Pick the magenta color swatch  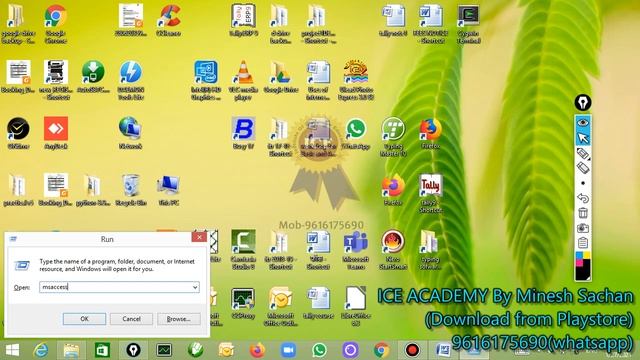tap(579, 262)
